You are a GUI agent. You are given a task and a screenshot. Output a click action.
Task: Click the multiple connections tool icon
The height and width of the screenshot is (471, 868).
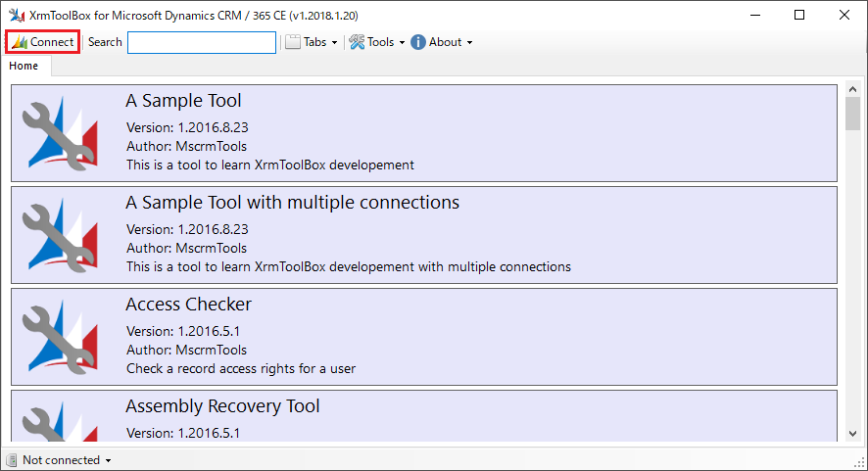coord(60,235)
